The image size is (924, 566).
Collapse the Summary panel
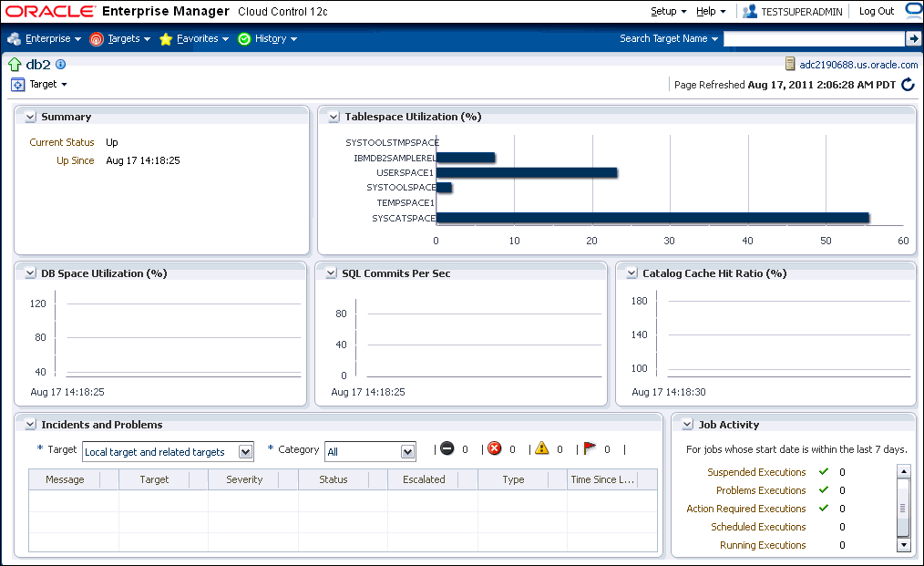[x=30, y=118]
